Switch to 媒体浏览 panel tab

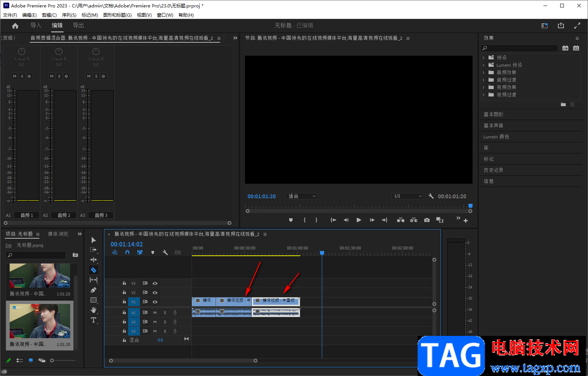point(58,234)
